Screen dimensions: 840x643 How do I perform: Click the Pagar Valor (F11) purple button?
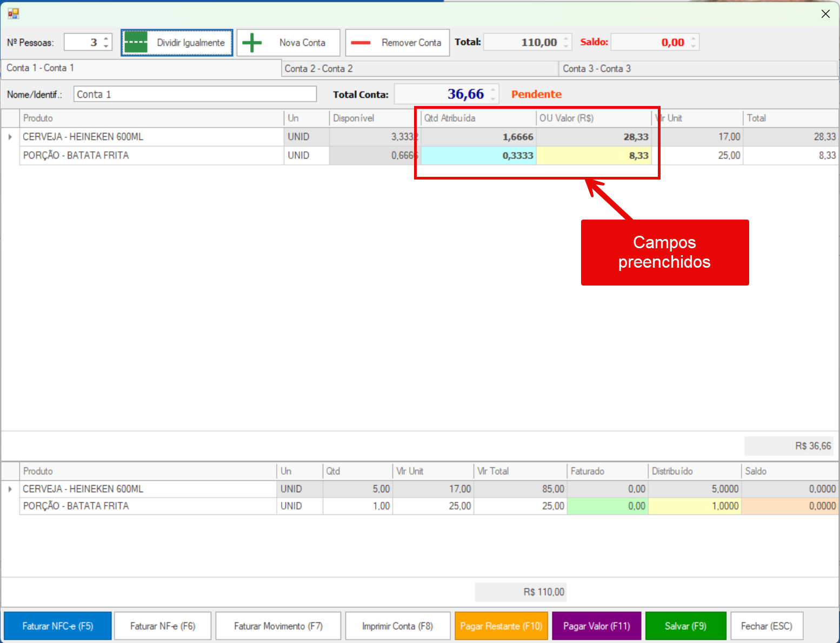click(x=596, y=626)
